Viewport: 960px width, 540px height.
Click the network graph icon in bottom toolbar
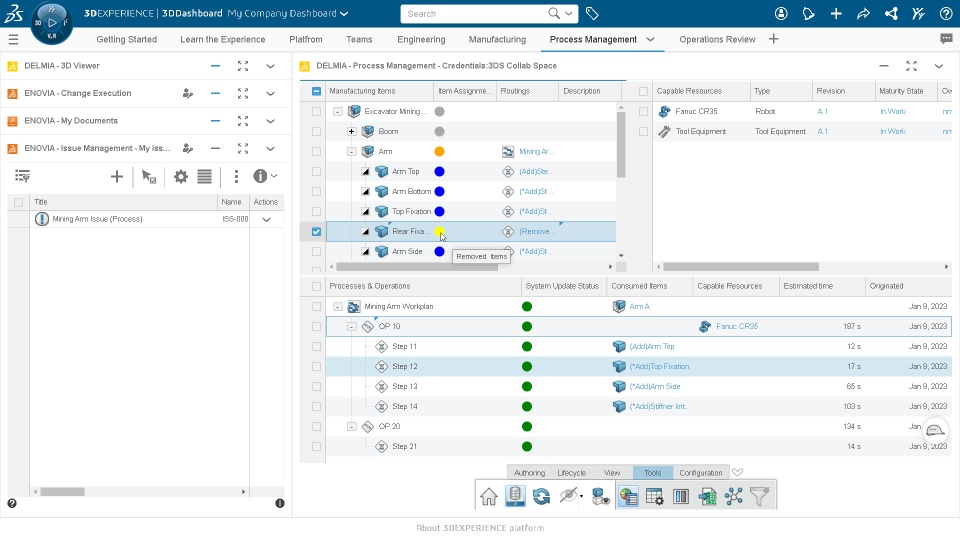pos(733,496)
